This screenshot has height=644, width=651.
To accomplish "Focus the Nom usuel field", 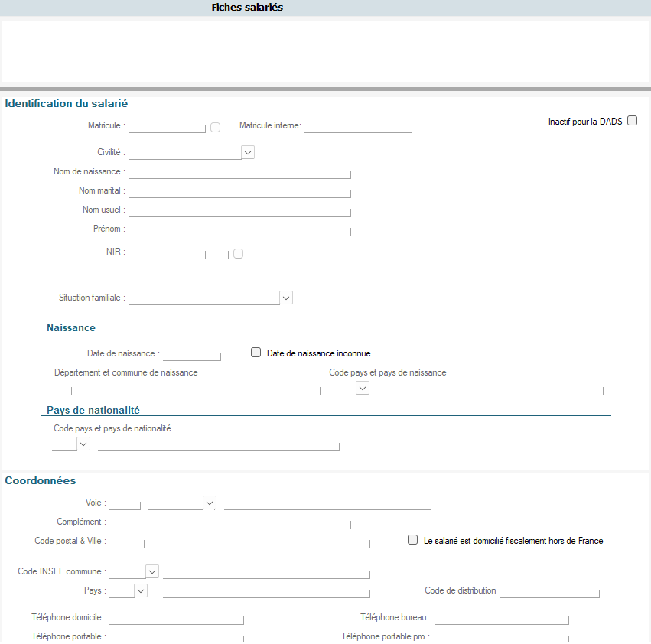I will click(239, 211).
